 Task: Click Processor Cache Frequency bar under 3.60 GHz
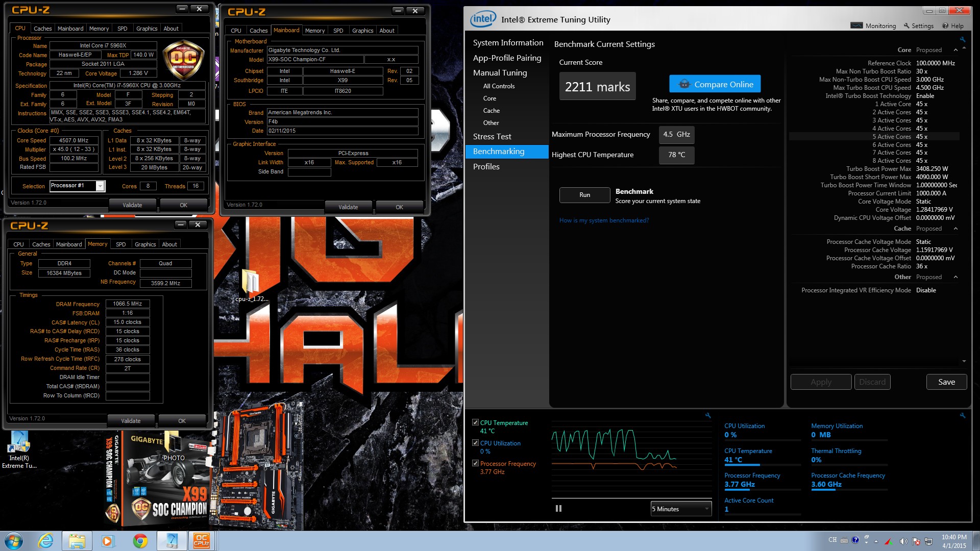(x=849, y=490)
